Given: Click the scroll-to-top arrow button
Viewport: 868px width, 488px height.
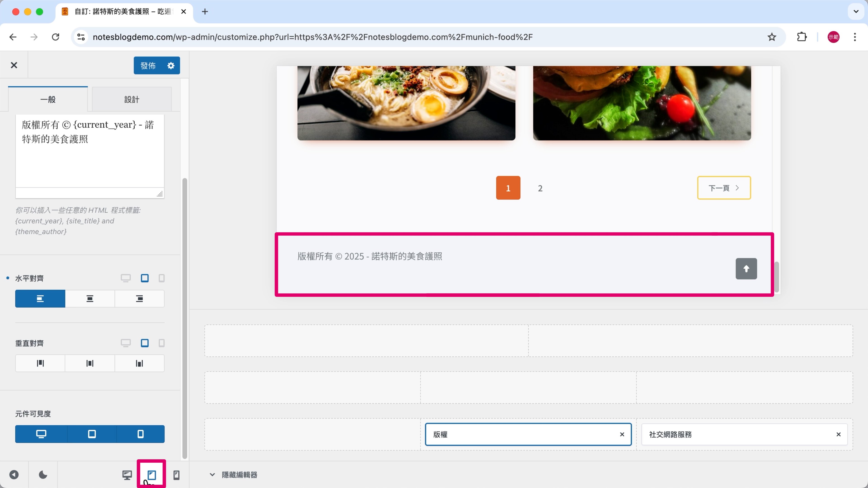Looking at the screenshot, I should coord(746,268).
